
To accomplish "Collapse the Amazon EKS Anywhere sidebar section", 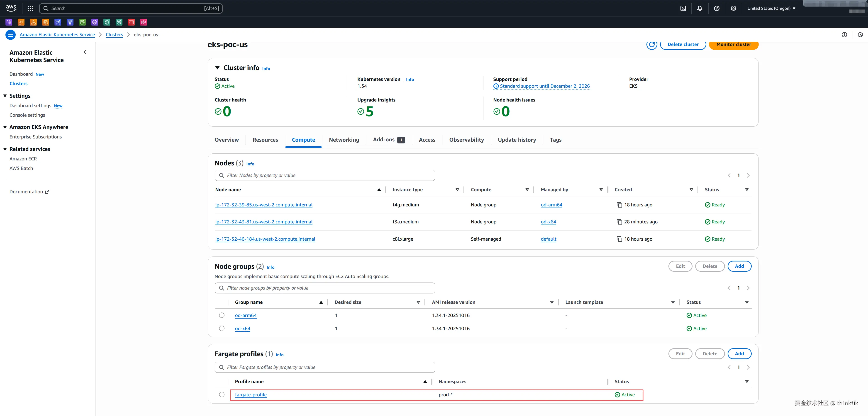I will coord(5,127).
